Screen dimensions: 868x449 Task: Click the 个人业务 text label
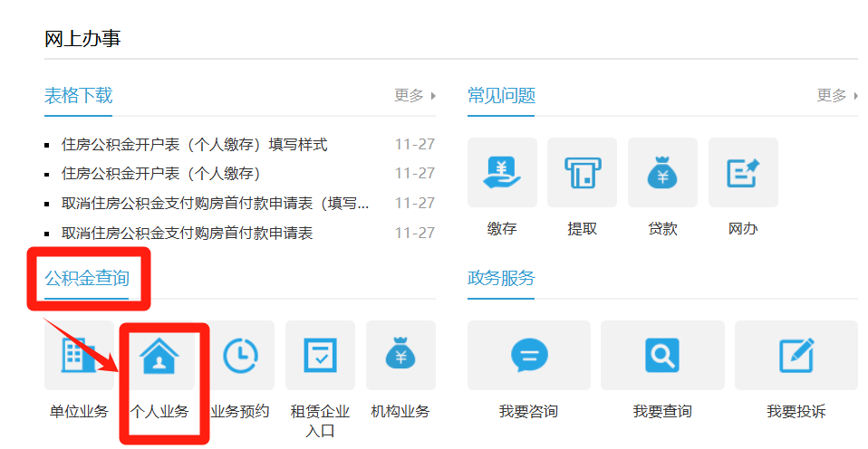coord(159,411)
